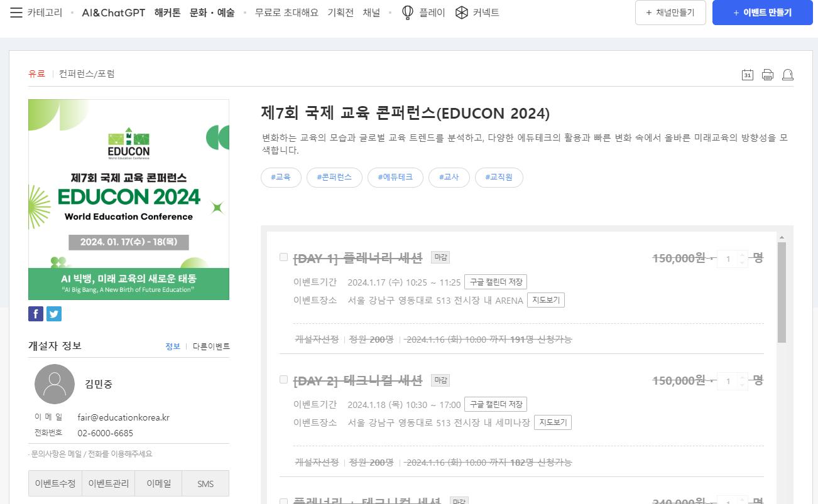Click the [DAY 2] 테크니컬 세션 title
Screen dimensions: 818x504
tap(357, 380)
